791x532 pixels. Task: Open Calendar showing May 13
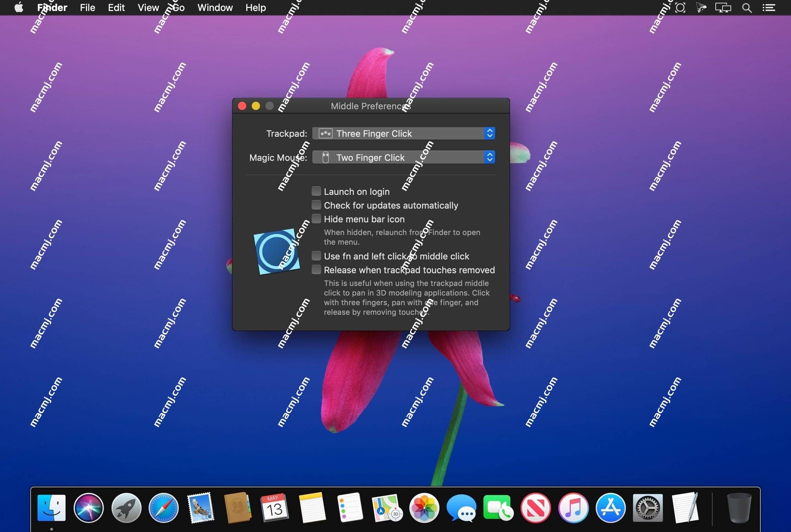point(275,508)
